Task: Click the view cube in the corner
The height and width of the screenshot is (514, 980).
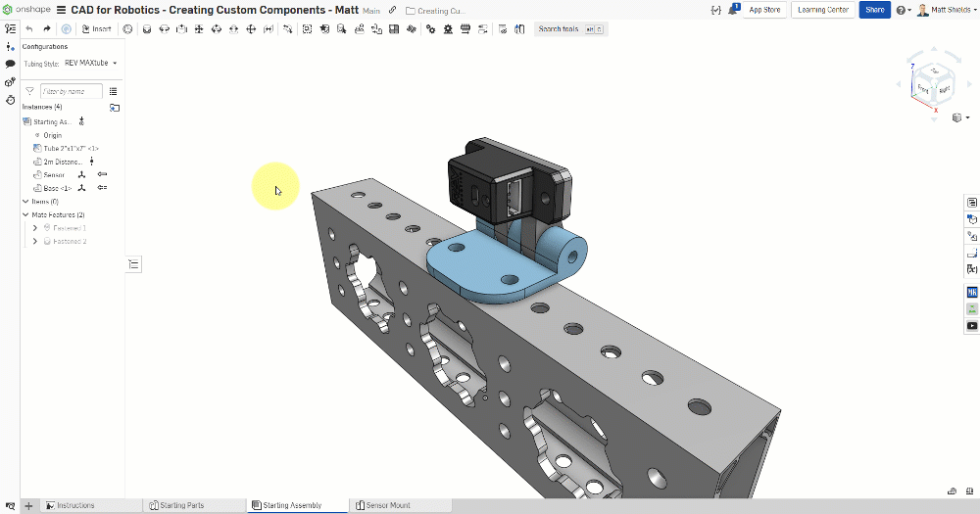Action: coord(932,83)
